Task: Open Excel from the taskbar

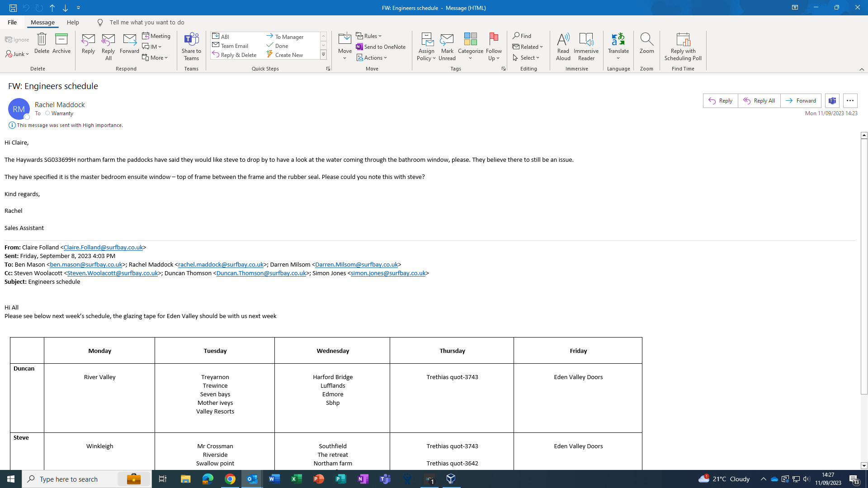Action: tap(297, 479)
